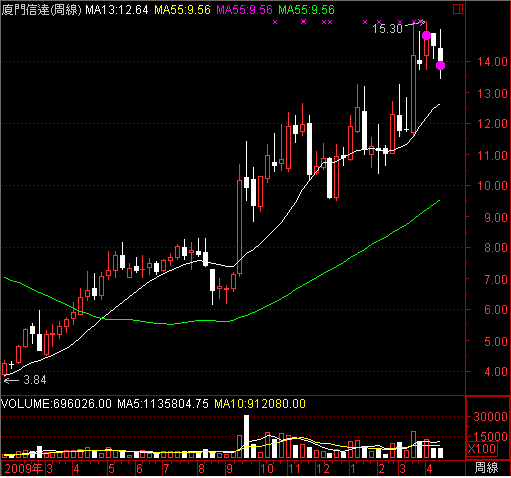Screen dimensions: 511x478
Task: Click the 5.00 price axis label
Action: pyautogui.click(x=496, y=342)
